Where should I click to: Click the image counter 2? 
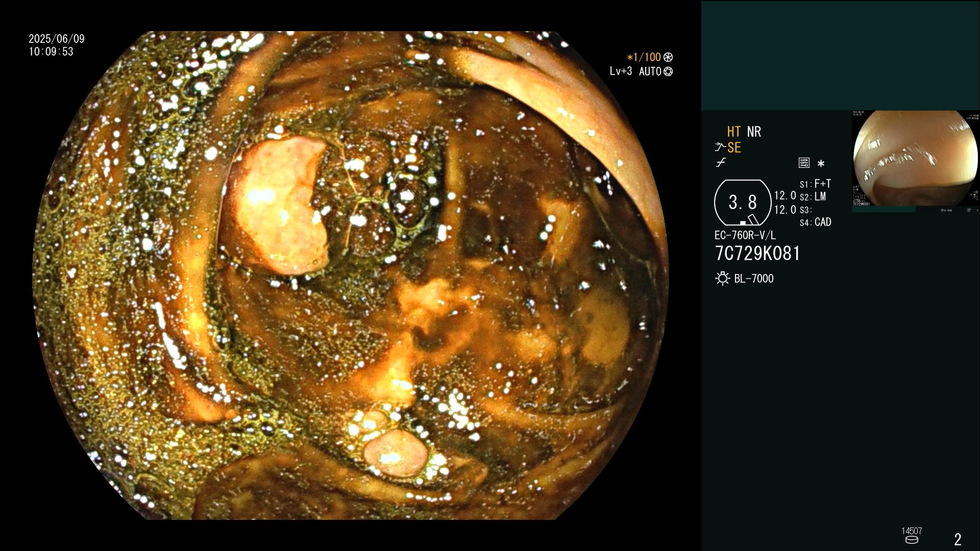pyautogui.click(x=958, y=539)
